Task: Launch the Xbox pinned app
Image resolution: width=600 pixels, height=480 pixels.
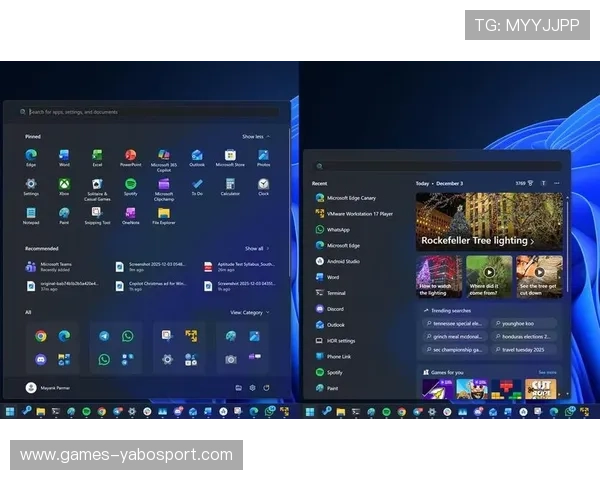Action: pyautogui.click(x=64, y=187)
